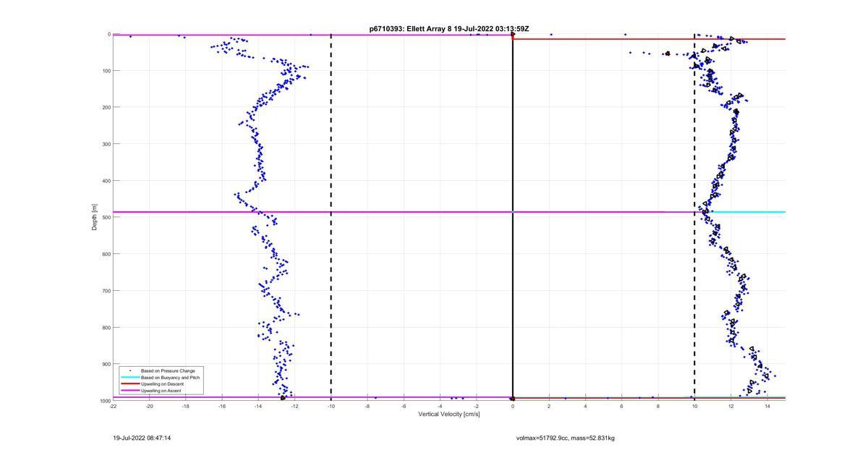The image size is (868, 450).
Task: Click x-axis tick label '-2'
Action: click(x=476, y=406)
